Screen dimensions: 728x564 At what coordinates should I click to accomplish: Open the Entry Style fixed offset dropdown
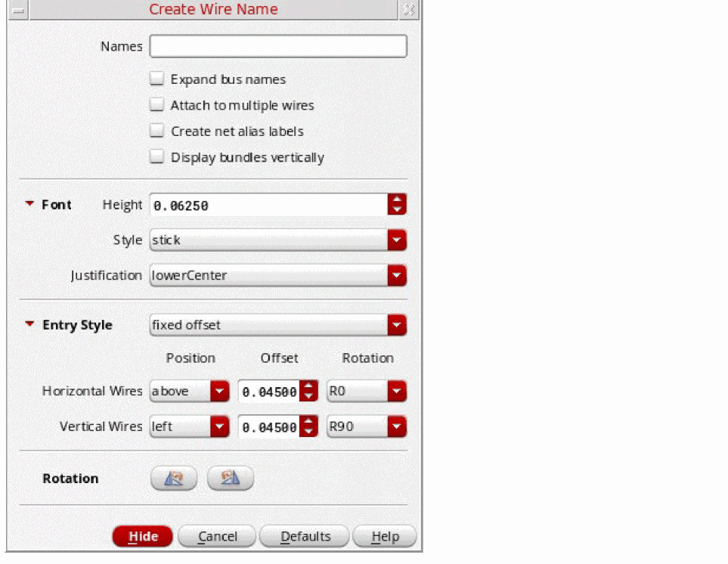(278, 325)
